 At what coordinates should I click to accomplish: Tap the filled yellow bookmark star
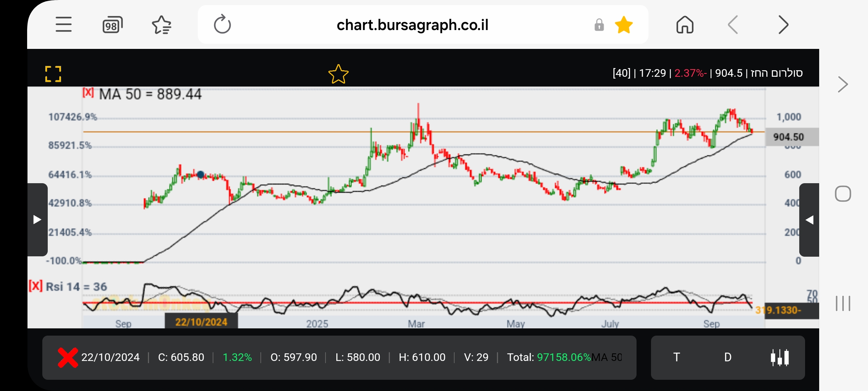pos(624,25)
